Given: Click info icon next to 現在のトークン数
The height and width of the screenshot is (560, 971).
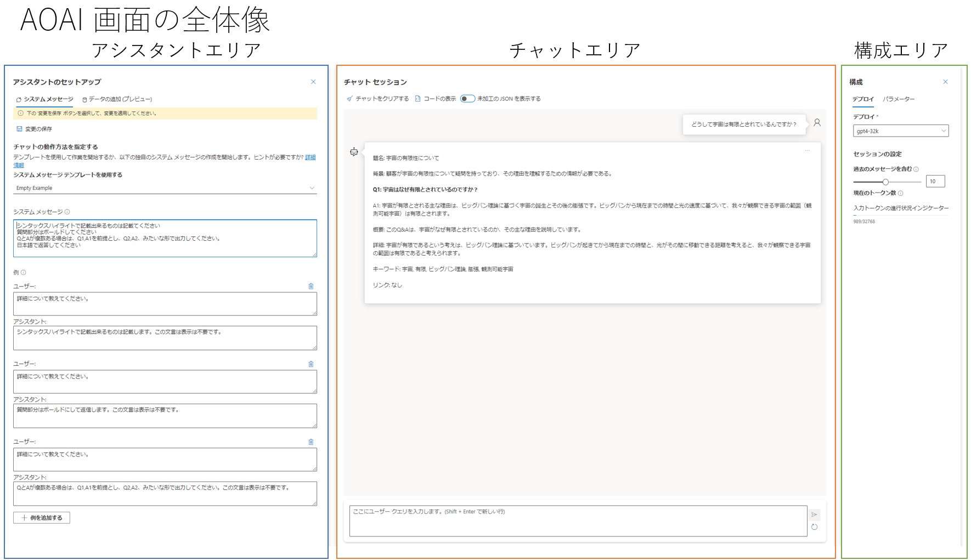Looking at the screenshot, I should click(x=900, y=193).
